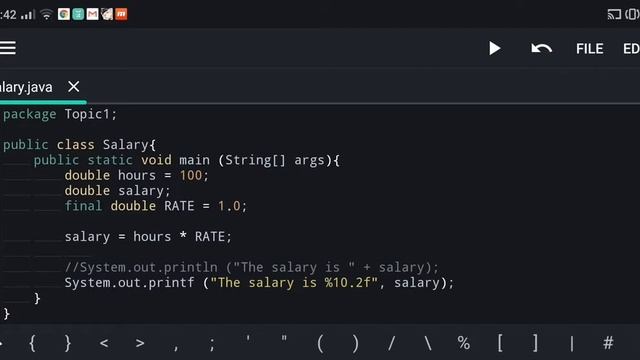Click the 'final' keyword
The width and height of the screenshot is (640, 360).
(x=83, y=206)
